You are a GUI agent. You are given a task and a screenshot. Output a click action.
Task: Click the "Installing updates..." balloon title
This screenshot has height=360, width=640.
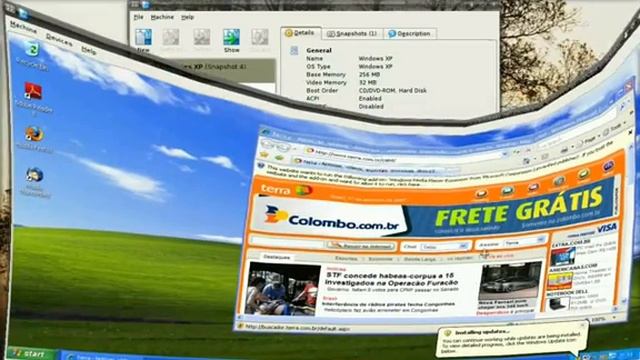[x=482, y=332]
